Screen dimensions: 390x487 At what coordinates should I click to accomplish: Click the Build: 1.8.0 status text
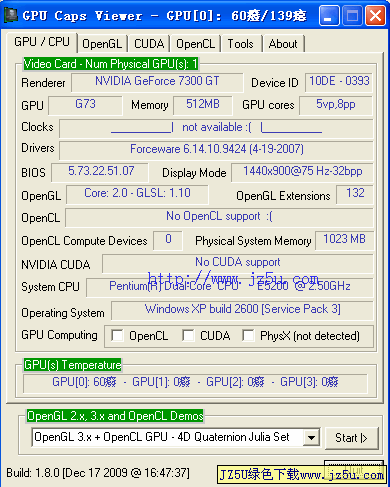pos(98,473)
